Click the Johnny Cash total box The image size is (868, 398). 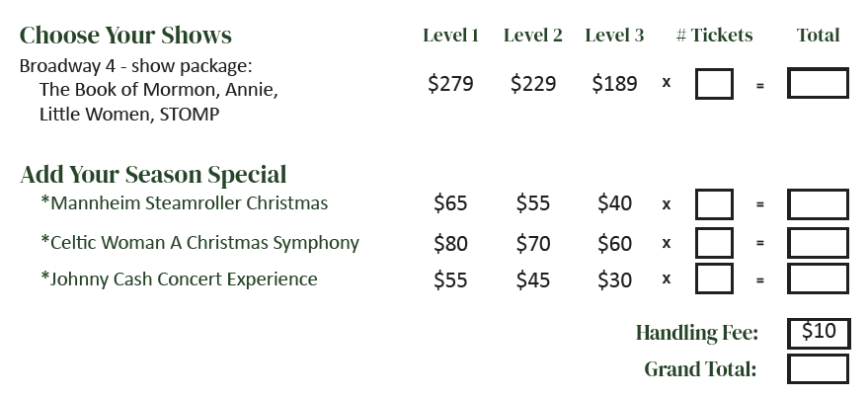[818, 279]
